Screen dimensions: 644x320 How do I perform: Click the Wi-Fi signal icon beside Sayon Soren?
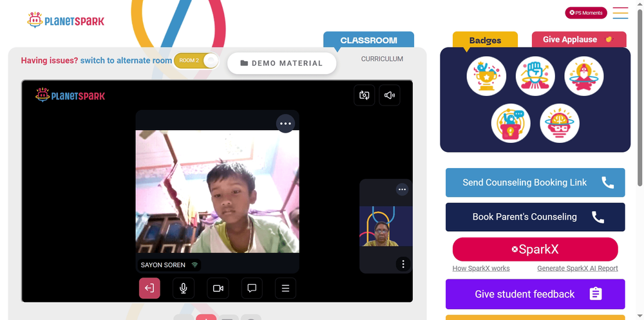point(194,265)
